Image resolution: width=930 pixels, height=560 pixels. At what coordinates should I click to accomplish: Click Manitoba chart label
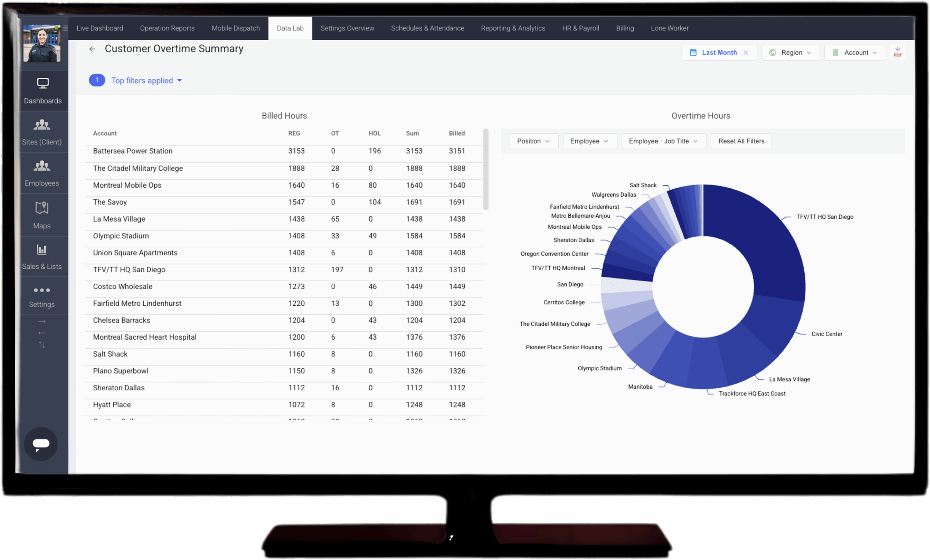click(x=640, y=387)
